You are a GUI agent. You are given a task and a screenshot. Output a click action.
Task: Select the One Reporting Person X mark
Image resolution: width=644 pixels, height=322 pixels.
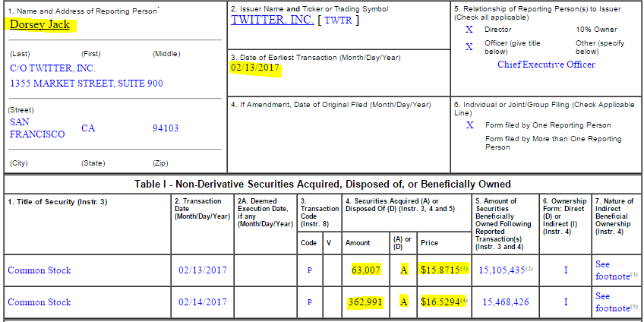(x=470, y=125)
